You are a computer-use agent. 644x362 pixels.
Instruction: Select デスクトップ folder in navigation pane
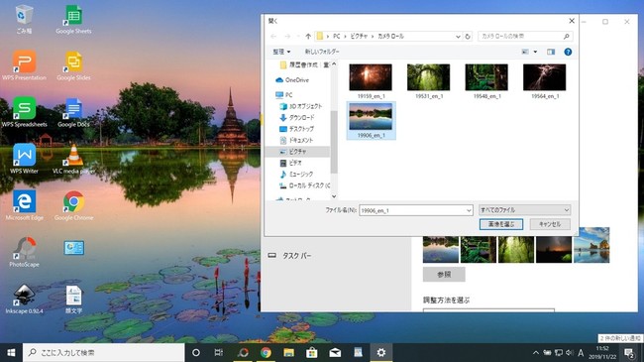pyautogui.click(x=297, y=129)
